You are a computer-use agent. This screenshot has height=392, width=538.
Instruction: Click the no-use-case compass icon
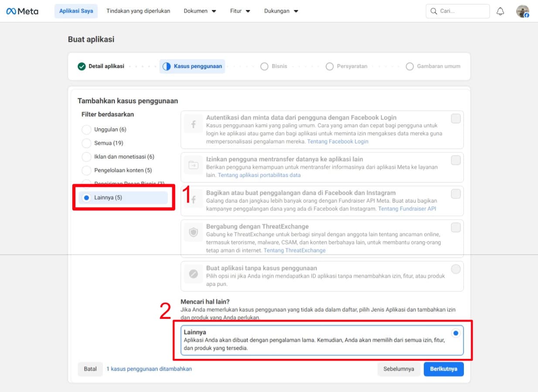pyautogui.click(x=193, y=274)
